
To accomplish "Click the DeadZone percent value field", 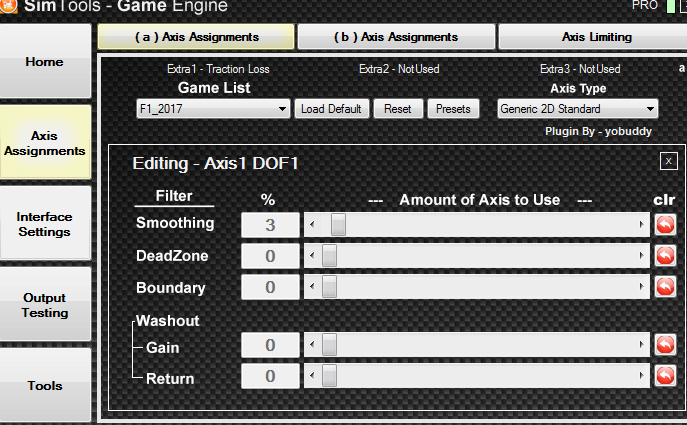I will [270, 255].
